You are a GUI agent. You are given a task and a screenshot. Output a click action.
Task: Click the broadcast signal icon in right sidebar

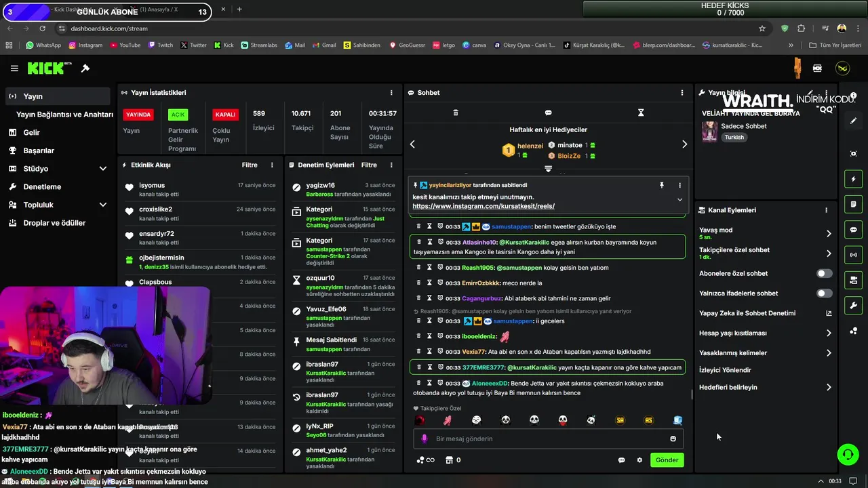point(853,255)
